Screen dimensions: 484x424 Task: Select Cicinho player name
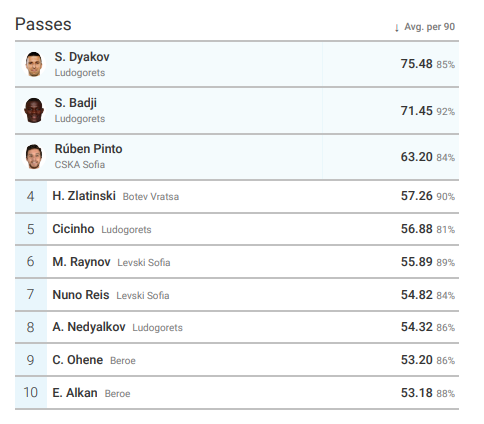tap(73, 229)
